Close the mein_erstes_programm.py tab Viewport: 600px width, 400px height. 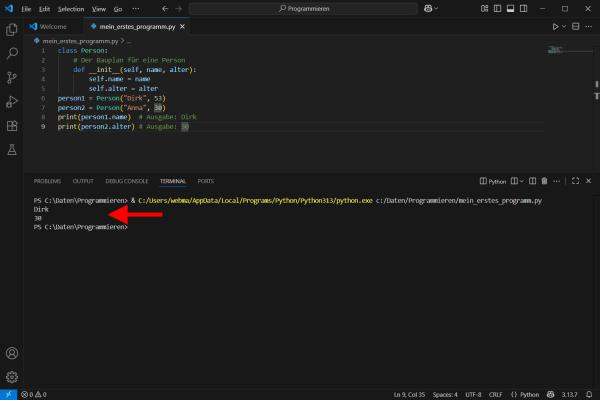(183, 26)
